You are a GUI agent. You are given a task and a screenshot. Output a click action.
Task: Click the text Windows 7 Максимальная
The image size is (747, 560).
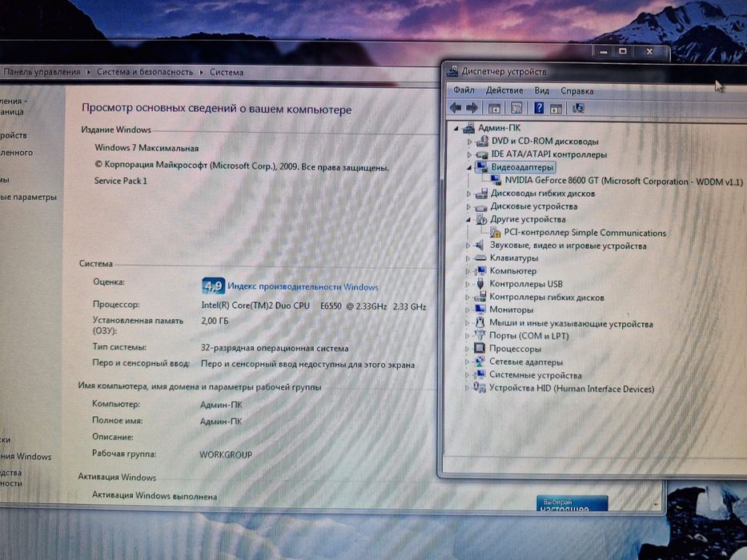147,148
